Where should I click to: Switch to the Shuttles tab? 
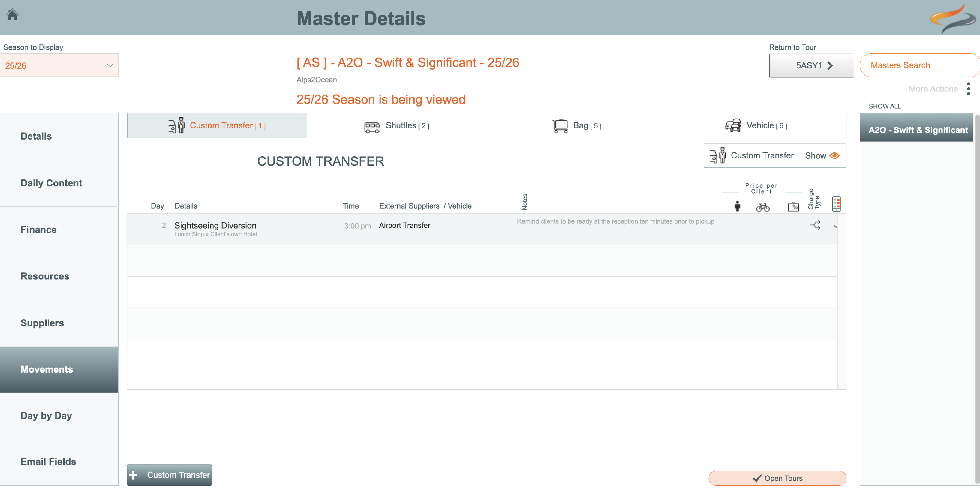[x=397, y=126]
